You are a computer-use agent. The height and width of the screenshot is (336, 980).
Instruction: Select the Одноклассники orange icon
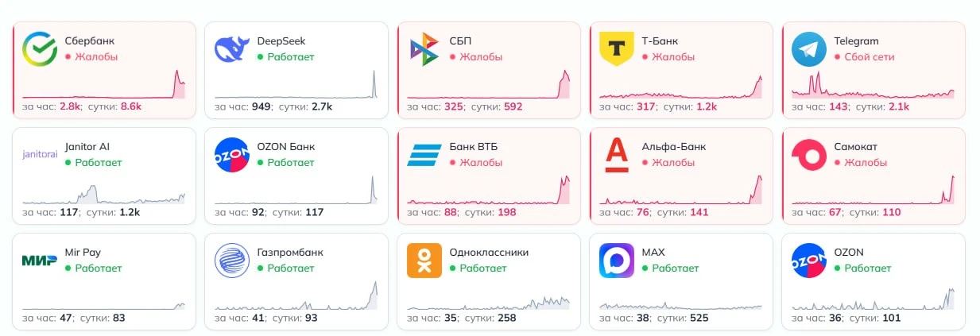[424, 261]
